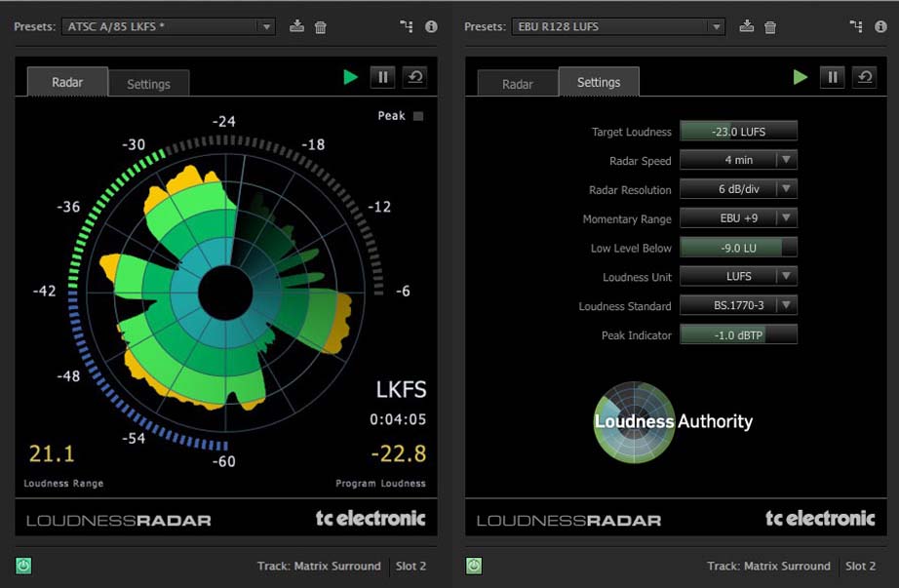Pause measurement in EBU R128 settings window
Screen dimensions: 899x588
coord(833,77)
